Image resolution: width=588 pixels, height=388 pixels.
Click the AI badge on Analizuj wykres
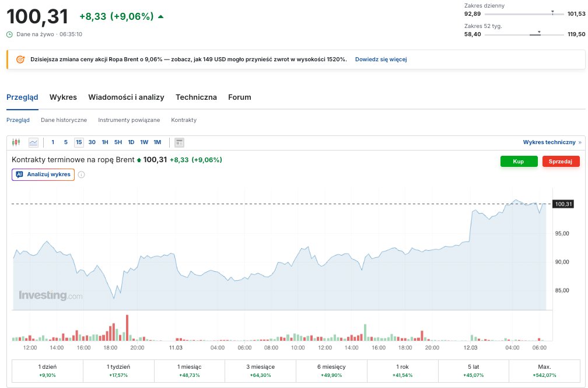[x=19, y=174]
